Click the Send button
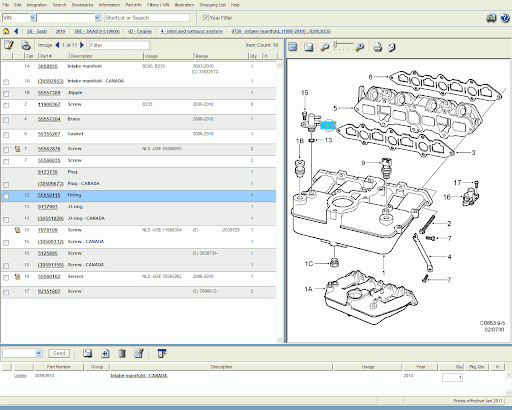 coord(59,353)
